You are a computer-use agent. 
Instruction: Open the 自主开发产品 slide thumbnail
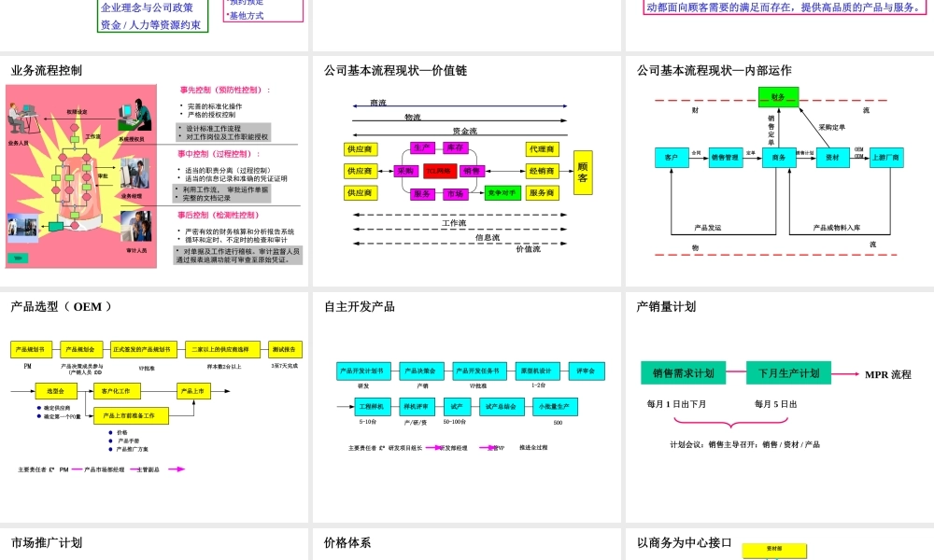point(466,407)
